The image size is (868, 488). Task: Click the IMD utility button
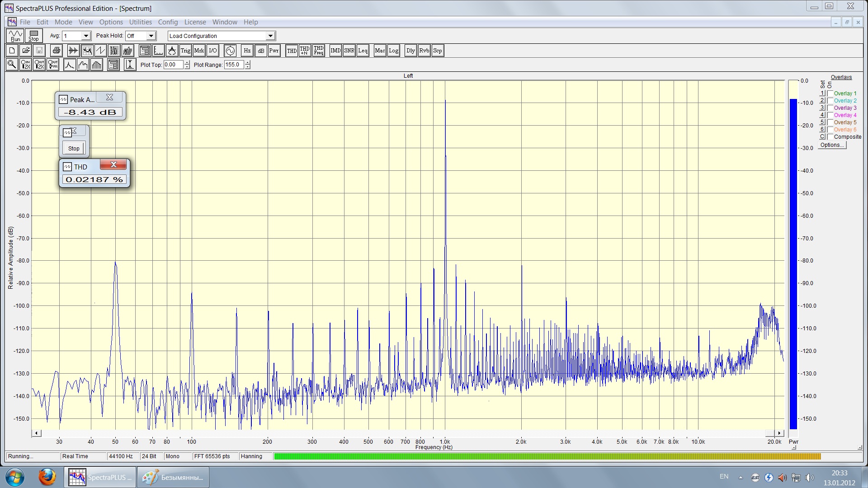pyautogui.click(x=335, y=51)
